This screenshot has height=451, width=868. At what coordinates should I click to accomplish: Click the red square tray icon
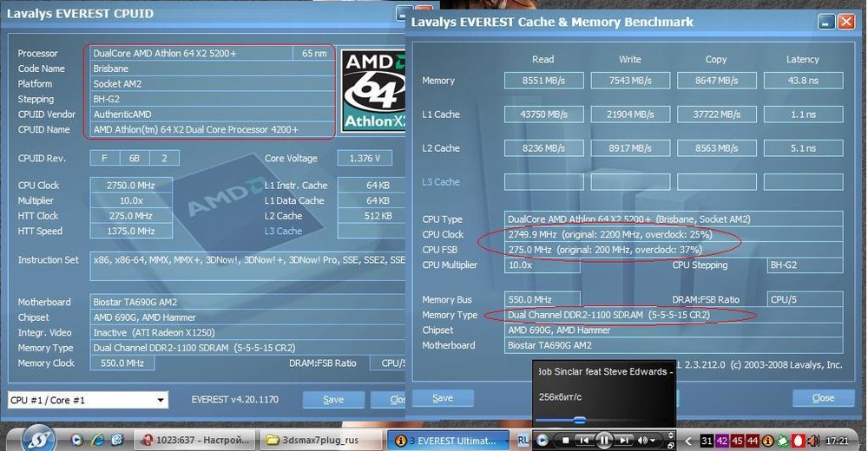point(799,441)
